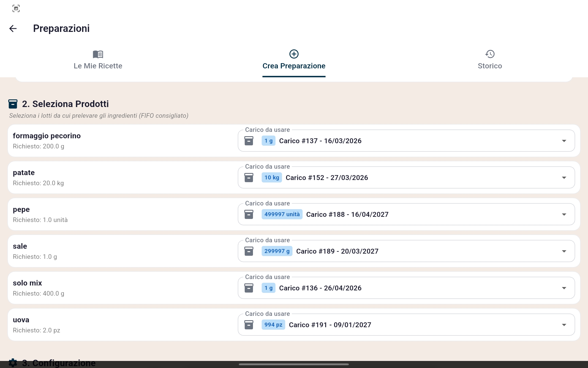Open the solo mix carico dropdown arrow

point(564,288)
